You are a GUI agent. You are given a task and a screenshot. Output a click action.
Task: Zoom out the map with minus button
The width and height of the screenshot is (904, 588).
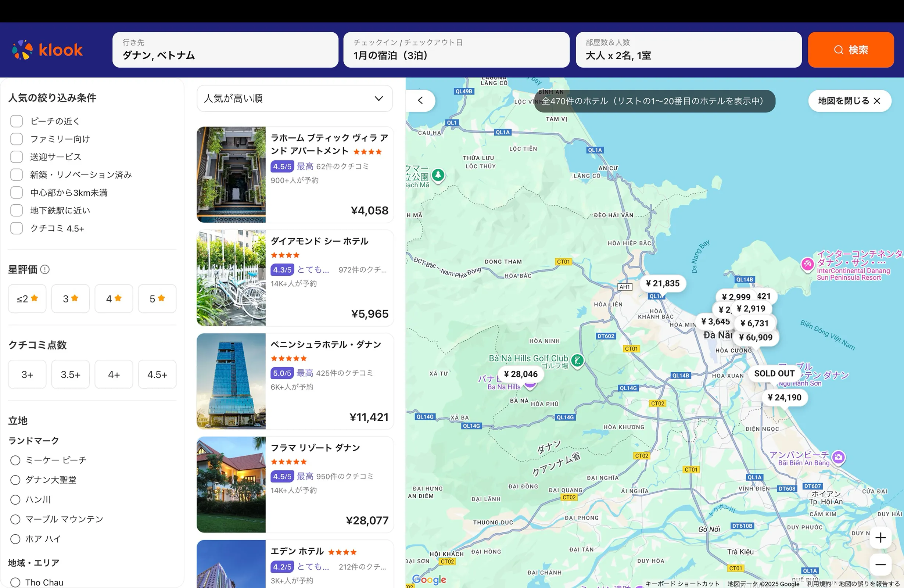[880, 564]
